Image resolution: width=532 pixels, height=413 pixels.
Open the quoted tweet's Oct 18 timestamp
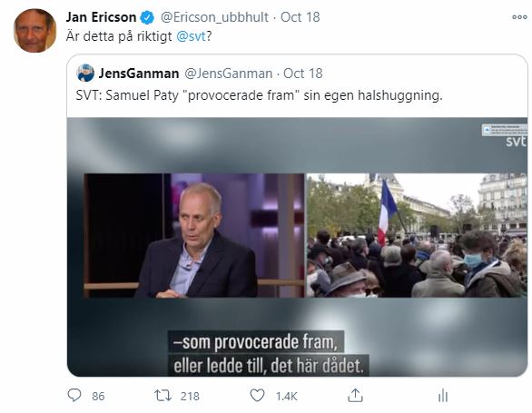(x=303, y=74)
